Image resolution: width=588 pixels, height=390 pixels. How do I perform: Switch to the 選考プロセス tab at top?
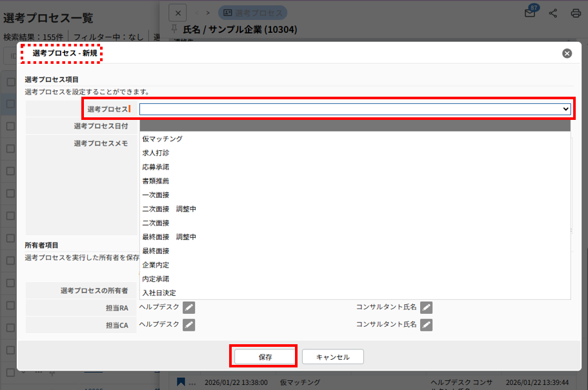click(253, 12)
